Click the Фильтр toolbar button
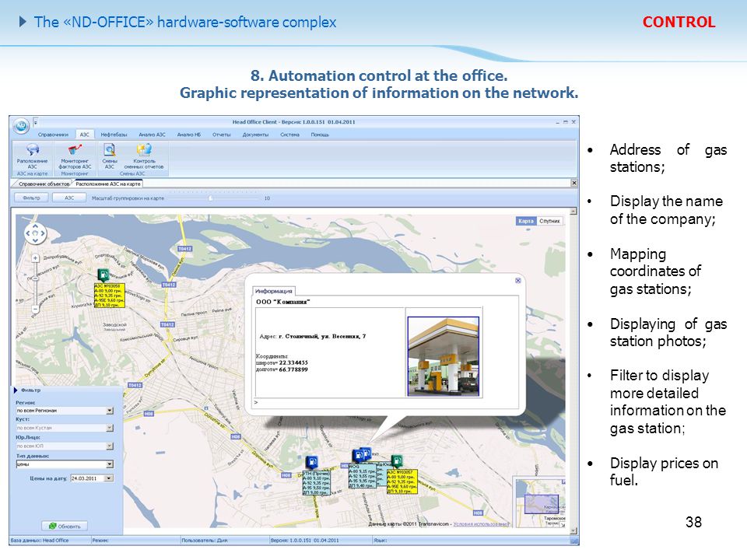This screenshot has height=560, width=747. click(31, 198)
